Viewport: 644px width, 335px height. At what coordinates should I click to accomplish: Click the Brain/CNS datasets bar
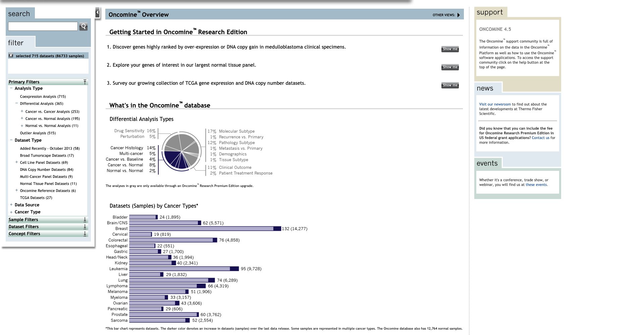[x=165, y=223]
